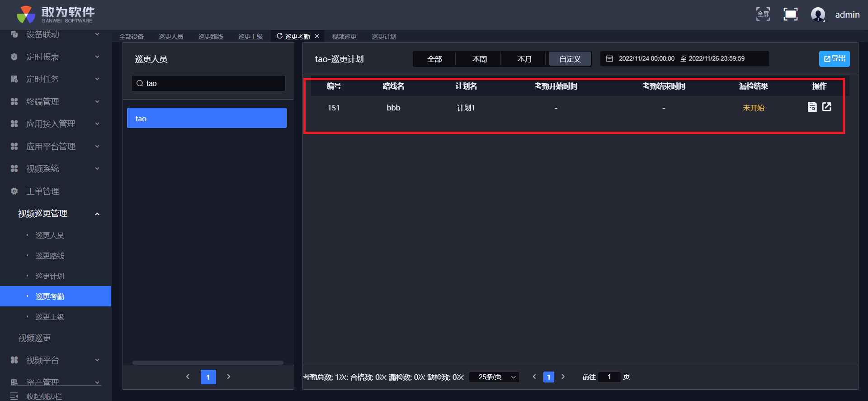Viewport: 868px width, 401px height.
Task: Select the 本月 time filter
Action: pyautogui.click(x=524, y=59)
